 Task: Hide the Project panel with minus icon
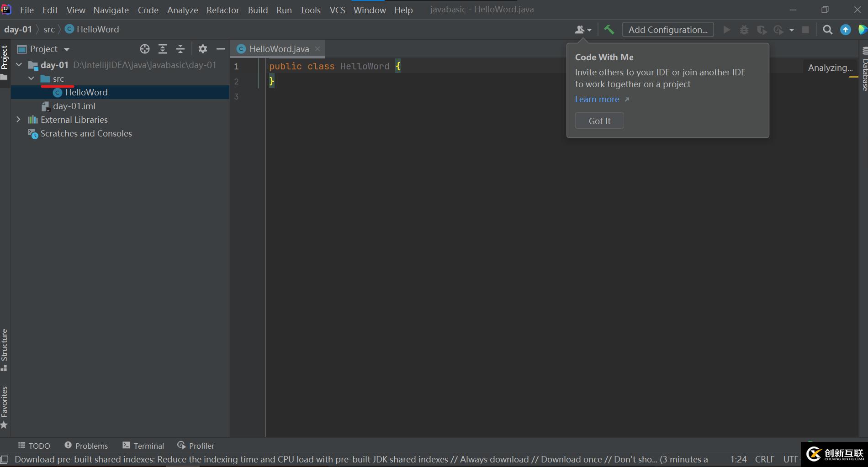click(x=221, y=49)
